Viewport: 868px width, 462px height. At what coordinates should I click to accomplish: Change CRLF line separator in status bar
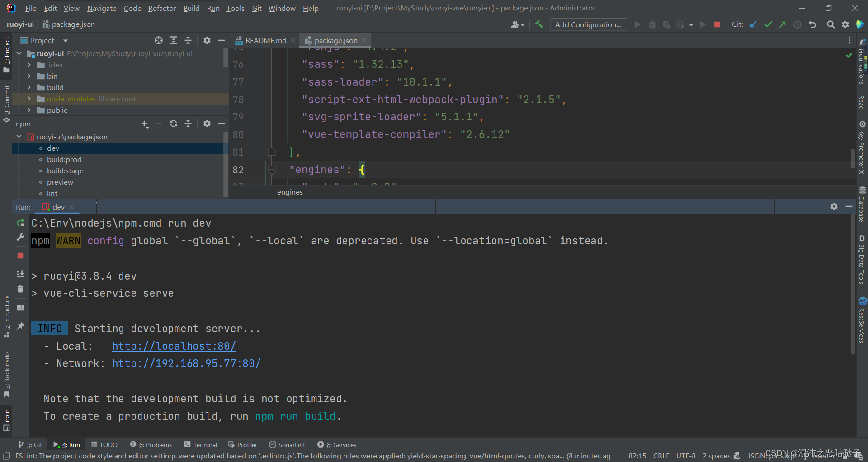[x=661, y=456]
